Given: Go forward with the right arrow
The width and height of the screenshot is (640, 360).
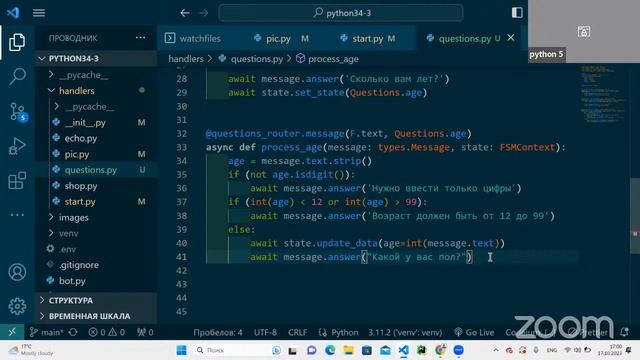Looking at the screenshot, I should click(x=204, y=13).
